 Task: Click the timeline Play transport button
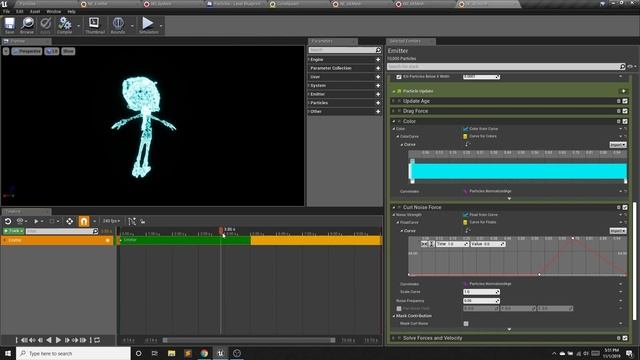[x=58, y=340]
